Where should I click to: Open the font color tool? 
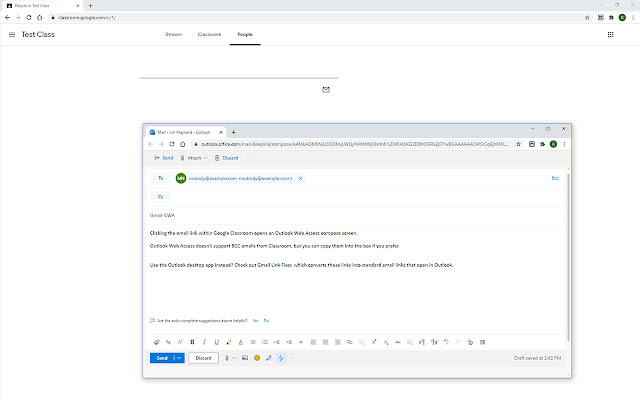point(241,342)
